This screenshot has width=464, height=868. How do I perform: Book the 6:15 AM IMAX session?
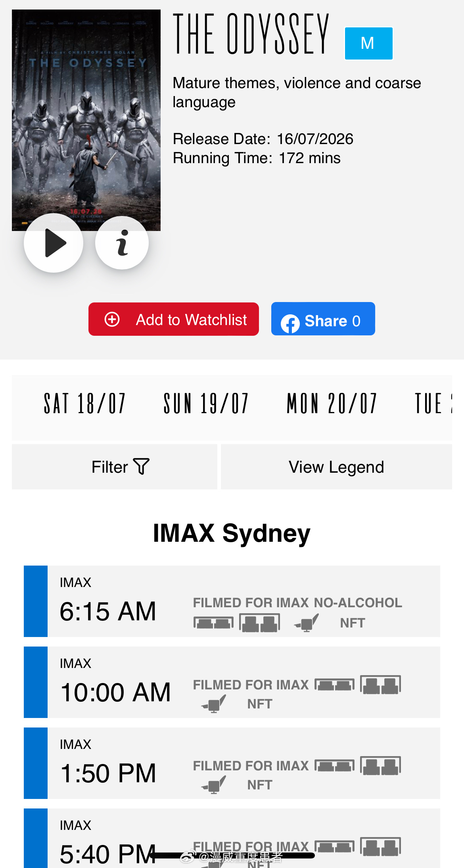point(232,601)
